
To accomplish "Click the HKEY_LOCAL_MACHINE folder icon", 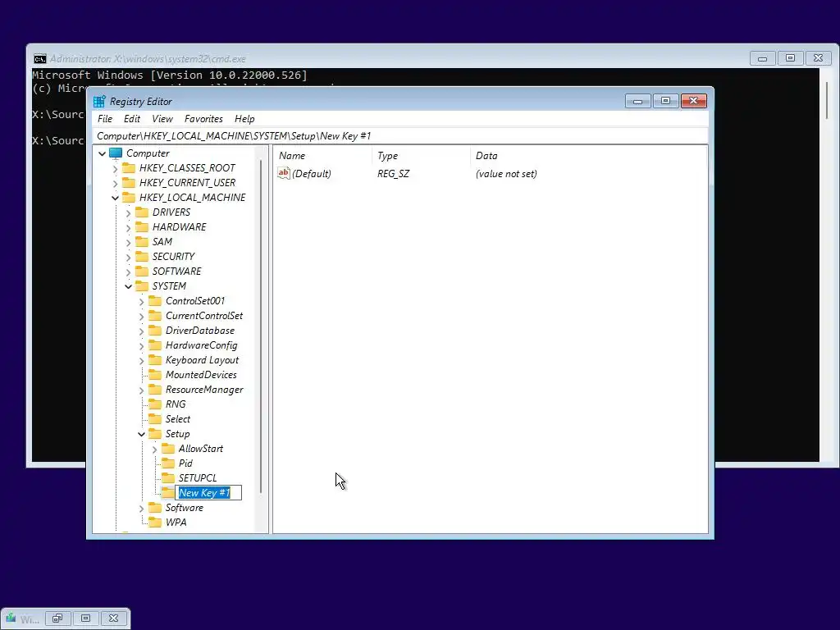I will [x=129, y=197].
